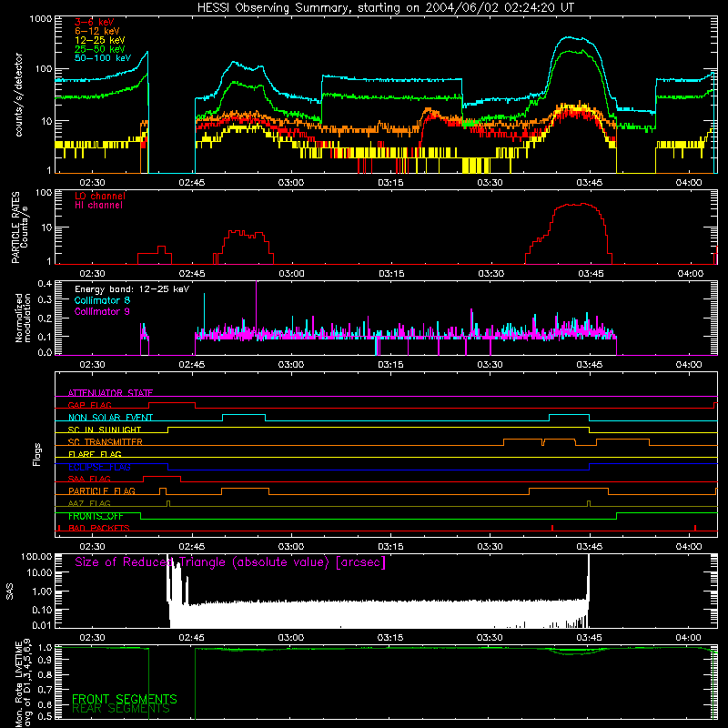728x728 pixels.
Task: Click the NON SOLAR EVENT flag label
Action: point(110,418)
